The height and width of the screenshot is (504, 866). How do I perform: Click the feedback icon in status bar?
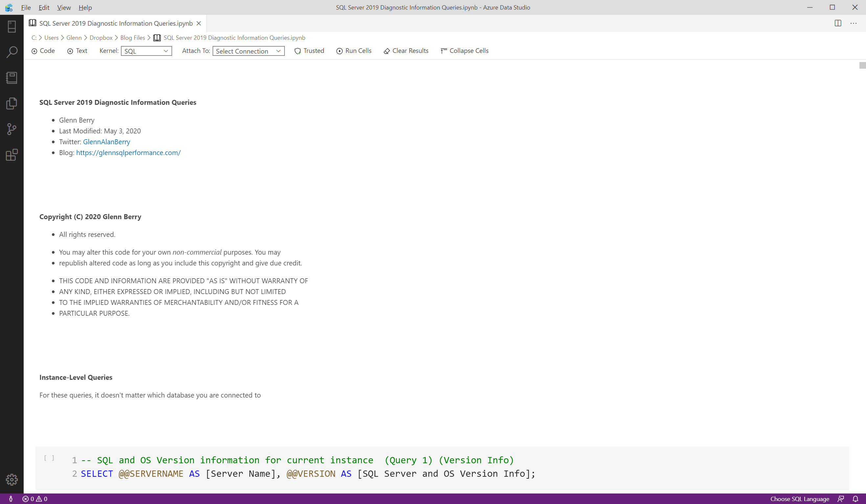(841, 499)
